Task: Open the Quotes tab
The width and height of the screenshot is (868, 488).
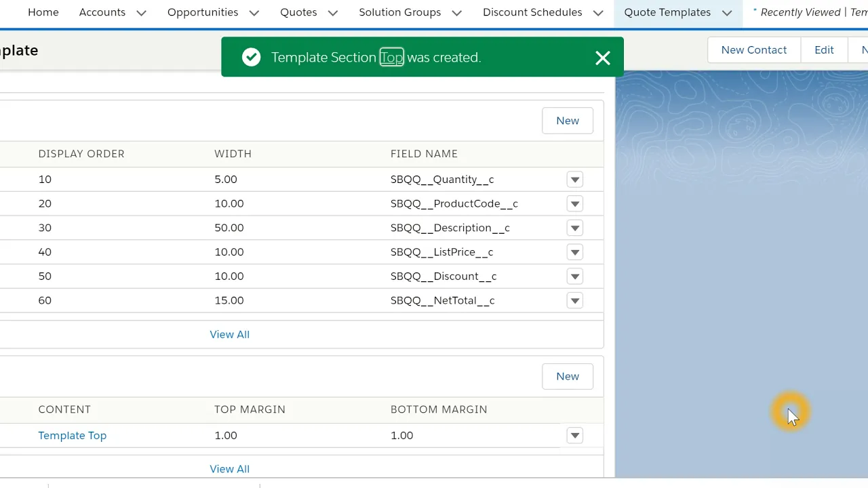Action: [298, 12]
